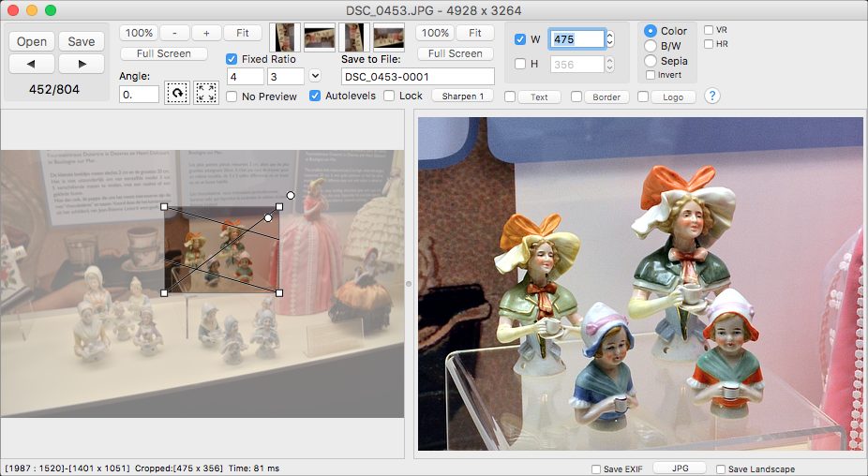Click the rotate selection icon
868x476 pixels.
point(177,93)
